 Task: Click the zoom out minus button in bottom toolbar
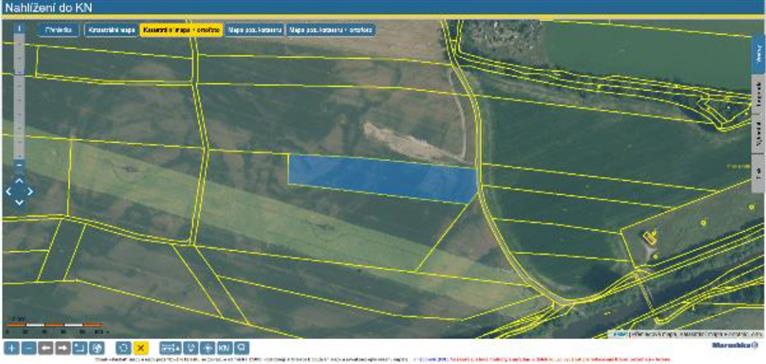click(29, 348)
